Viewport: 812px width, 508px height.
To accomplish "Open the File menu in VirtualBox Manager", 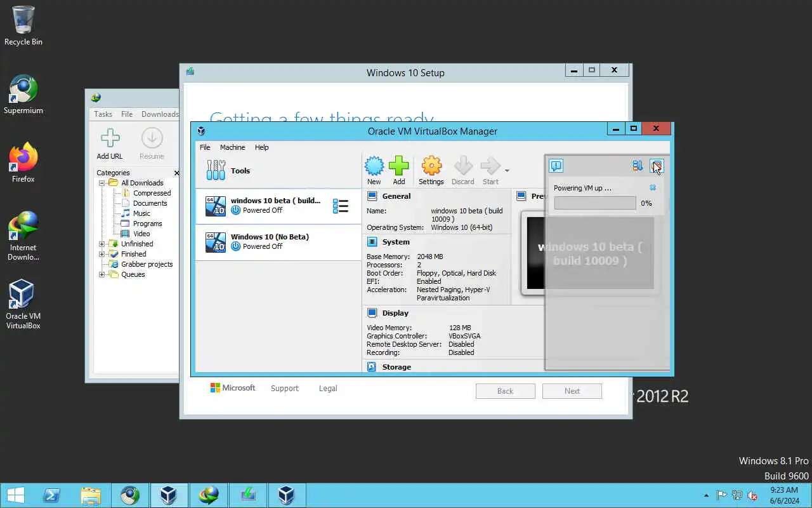I will pos(205,147).
